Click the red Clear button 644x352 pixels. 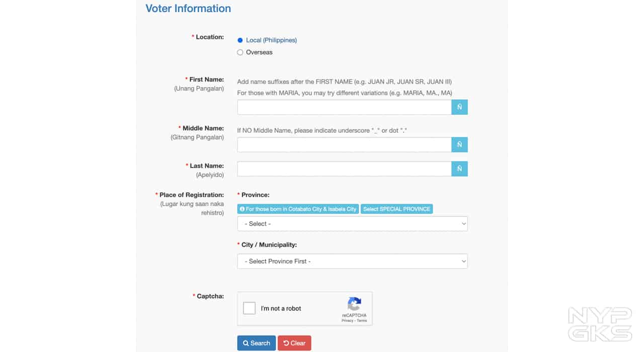point(294,343)
